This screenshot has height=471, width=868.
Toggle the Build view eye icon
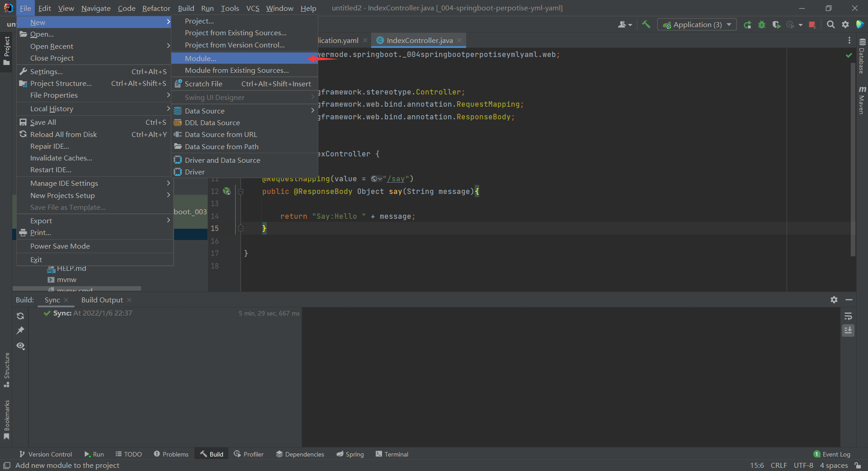point(20,346)
